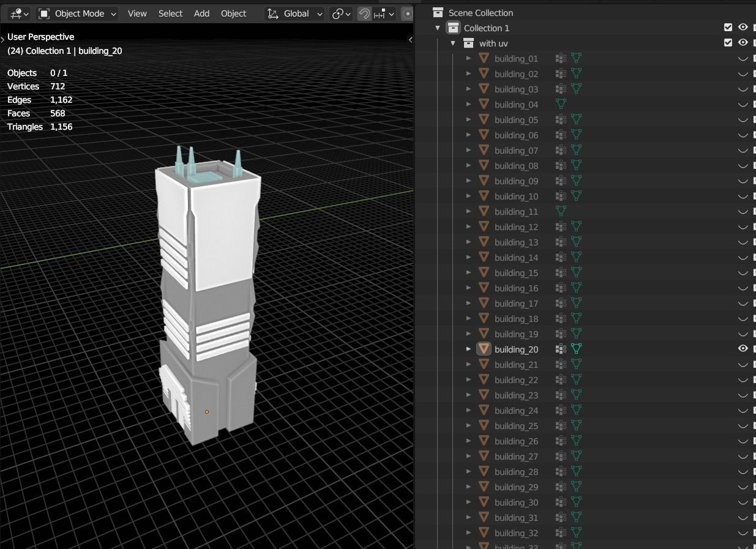Open the View menu in viewport header

pos(137,13)
